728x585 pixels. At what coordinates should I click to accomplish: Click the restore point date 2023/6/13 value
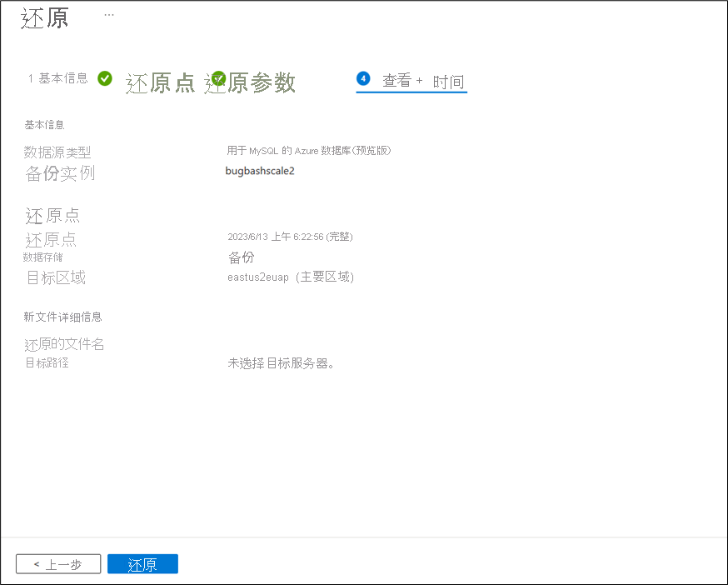point(290,237)
